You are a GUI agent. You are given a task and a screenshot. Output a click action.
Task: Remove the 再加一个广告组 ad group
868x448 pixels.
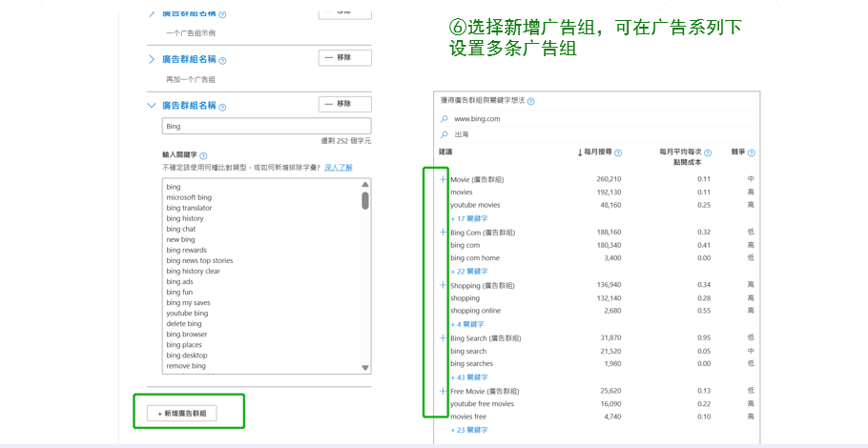click(345, 57)
